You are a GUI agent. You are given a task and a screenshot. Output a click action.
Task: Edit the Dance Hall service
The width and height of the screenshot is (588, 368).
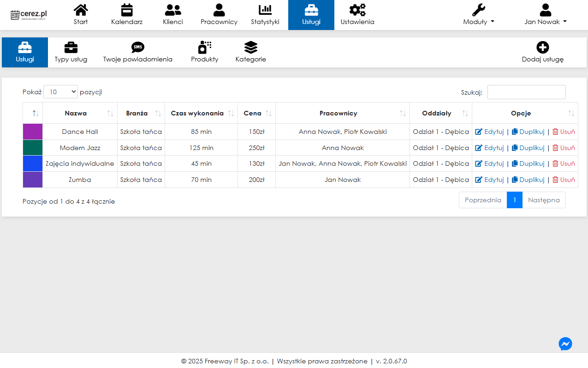(x=490, y=132)
